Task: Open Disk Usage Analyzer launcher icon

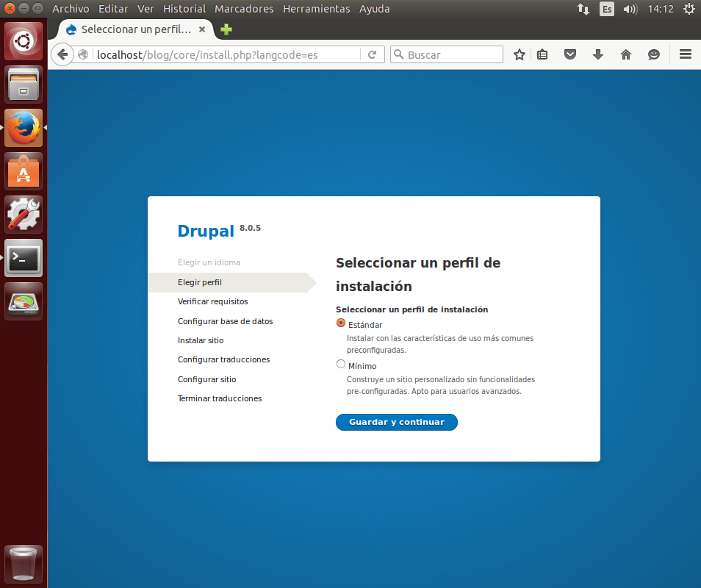Action: pos(24,301)
